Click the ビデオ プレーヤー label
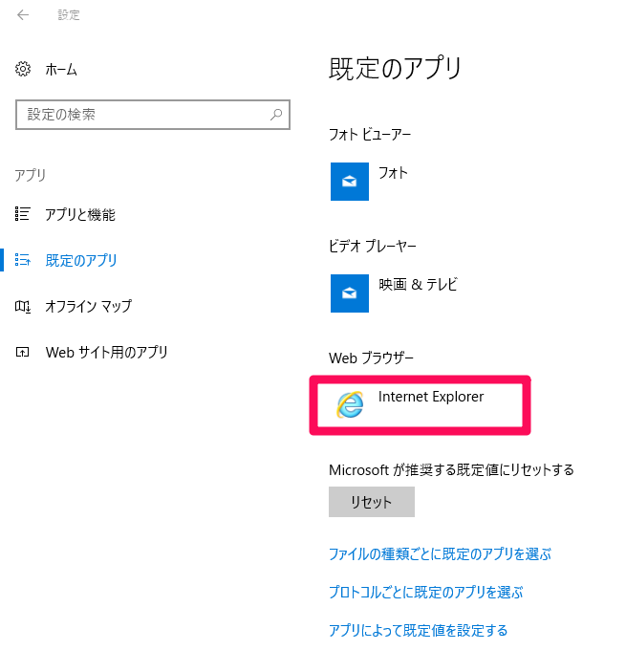Viewport: 626px width, 672px height. click(x=373, y=246)
